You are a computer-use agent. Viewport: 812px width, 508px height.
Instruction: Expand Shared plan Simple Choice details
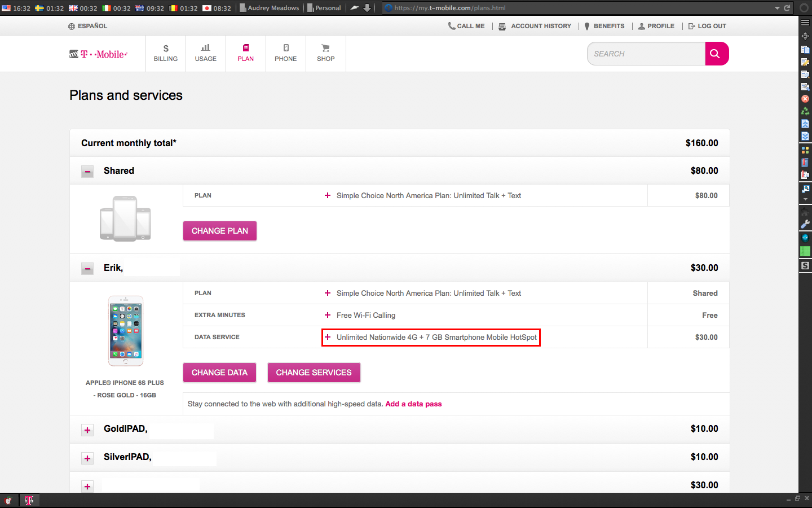pos(328,195)
